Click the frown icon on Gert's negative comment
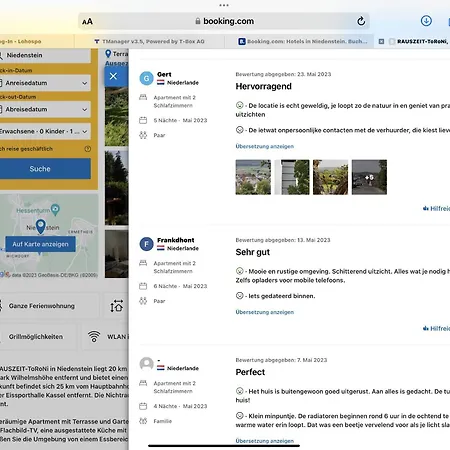This screenshot has height=450, width=450. point(239,130)
